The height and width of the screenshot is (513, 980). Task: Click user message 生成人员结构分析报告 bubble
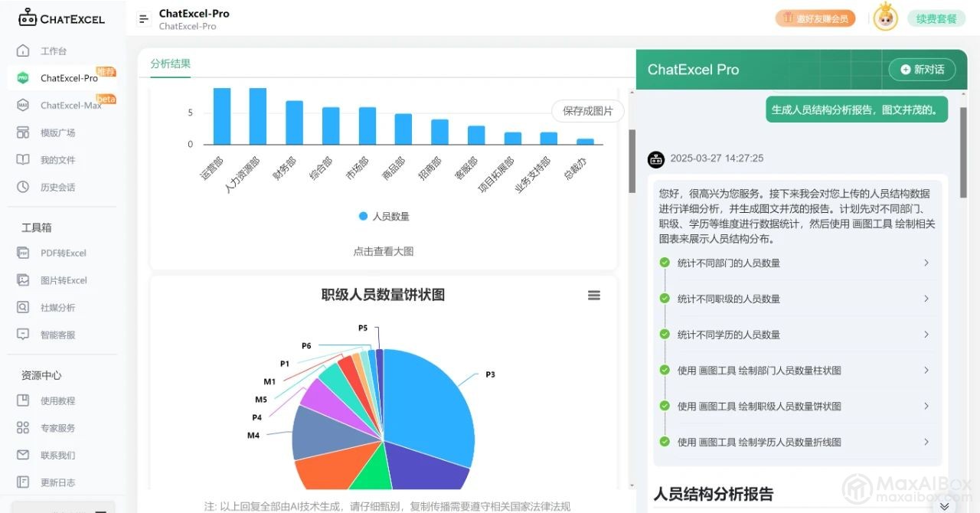pos(857,109)
